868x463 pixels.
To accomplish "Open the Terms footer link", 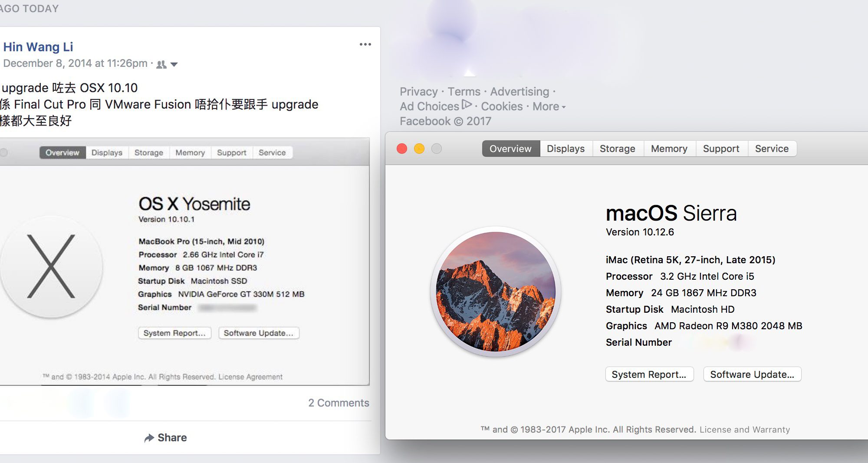I will pyautogui.click(x=464, y=92).
